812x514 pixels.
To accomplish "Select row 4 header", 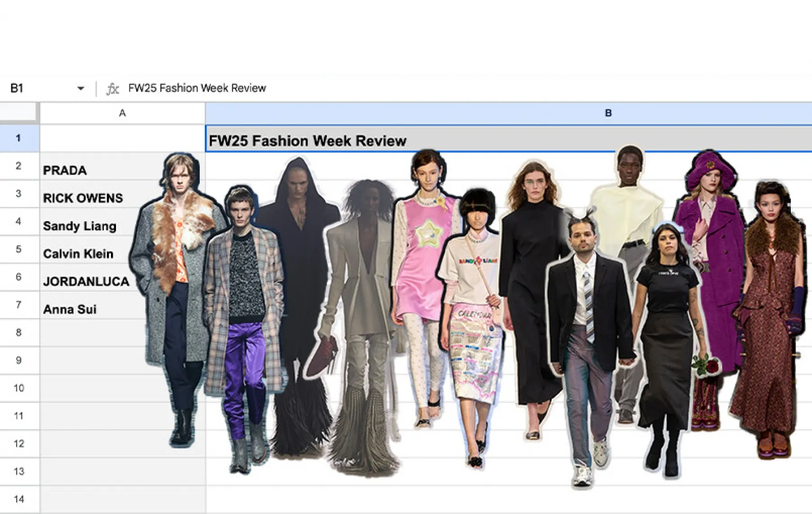I will click(x=19, y=222).
